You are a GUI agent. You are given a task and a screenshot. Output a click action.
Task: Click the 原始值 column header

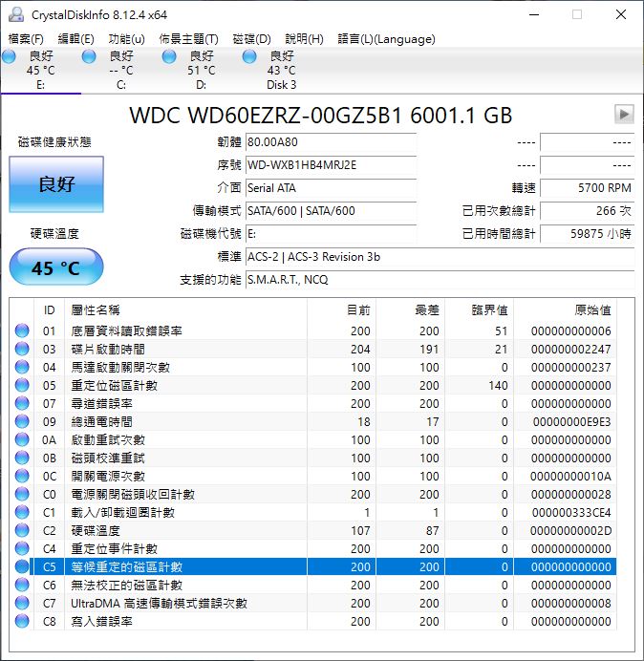point(565,310)
